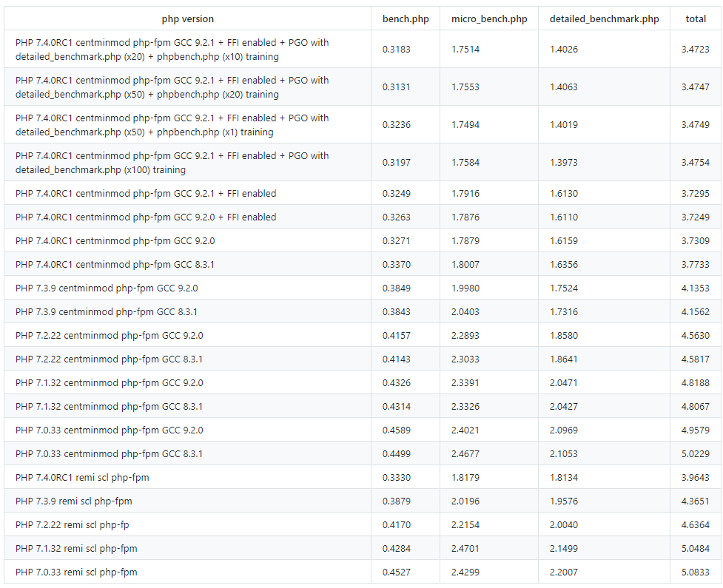The image size is (723, 588).
Task: Click 'PHP 7.1.32 centminmod php-fpm GCC 8.3.1' row label
Action: (x=109, y=407)
